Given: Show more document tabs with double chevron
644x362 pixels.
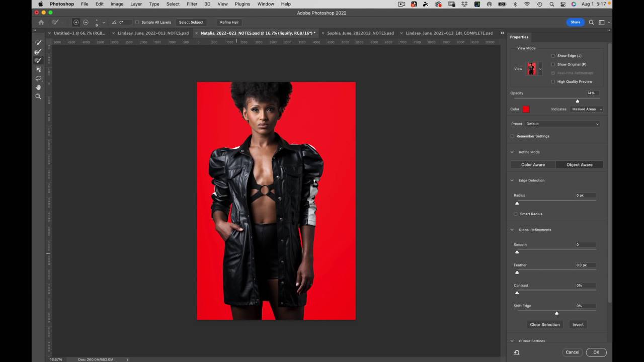Looking at the screenshot, I should click(x=502, y=33).
